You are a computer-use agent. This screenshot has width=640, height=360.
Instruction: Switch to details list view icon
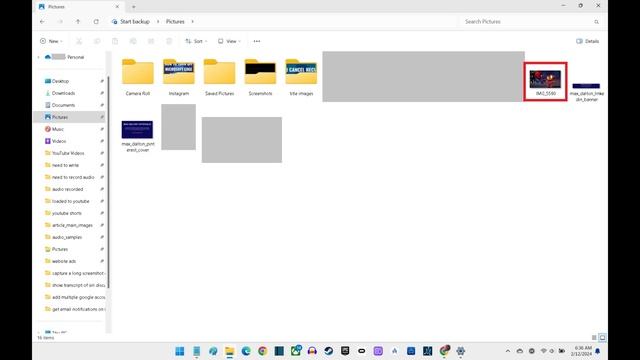pos(594,338)
